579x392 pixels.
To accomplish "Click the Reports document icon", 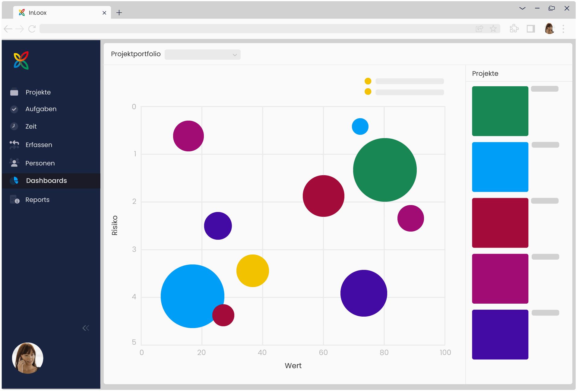I will (x=14, y=199).
